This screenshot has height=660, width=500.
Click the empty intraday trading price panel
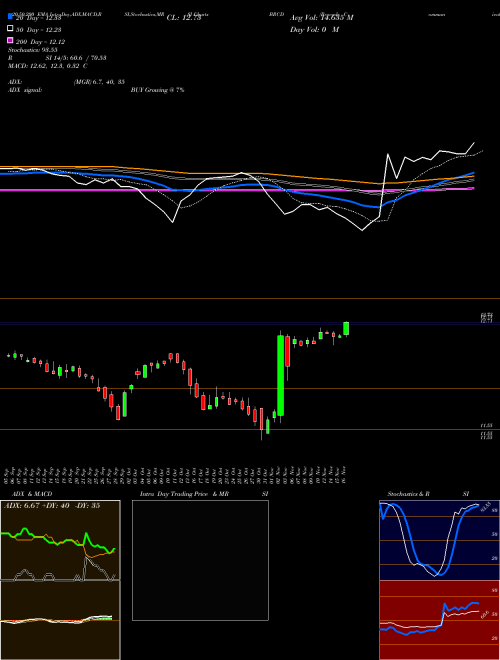coord(200,560)
